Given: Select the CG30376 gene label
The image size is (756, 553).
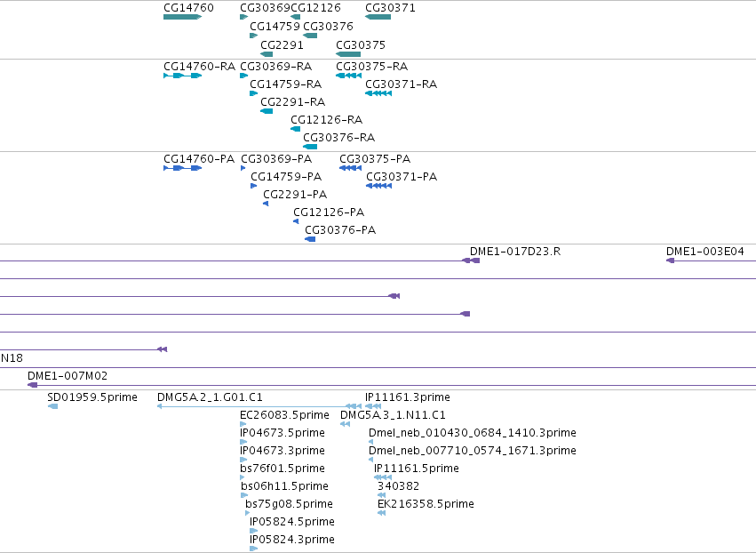Looking at the screenshot, I should coord(328,26).
